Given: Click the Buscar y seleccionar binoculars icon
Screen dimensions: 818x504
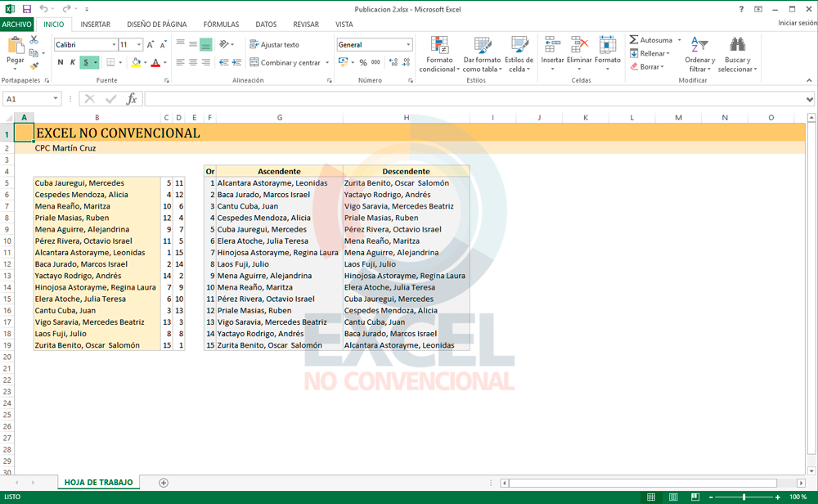Looking at the screenshot, I should point(737,54).
